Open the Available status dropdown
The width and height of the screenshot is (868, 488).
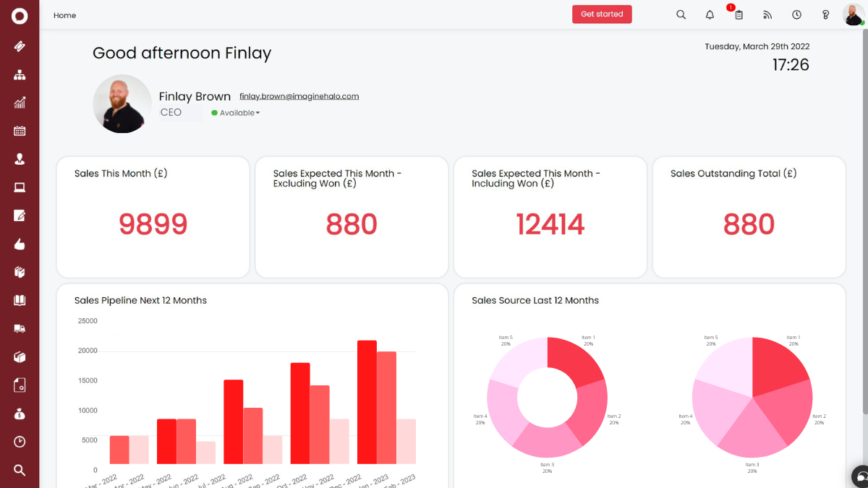235,112
